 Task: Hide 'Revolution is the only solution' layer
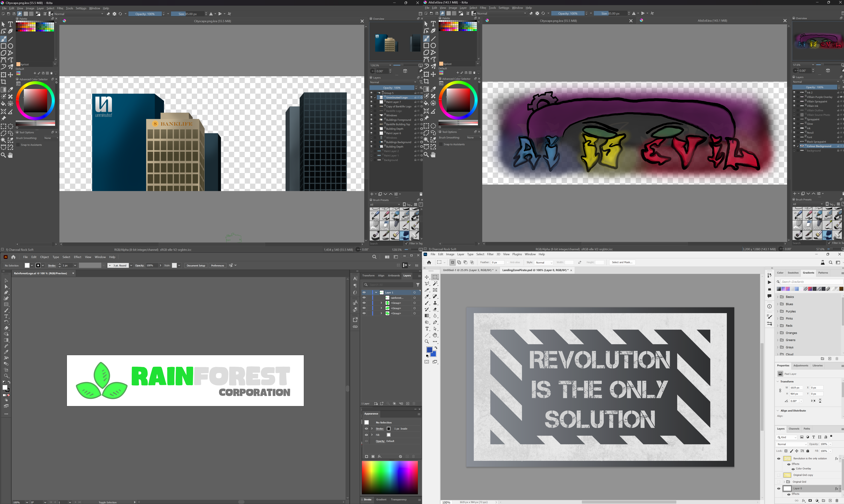tap(779, 459)
